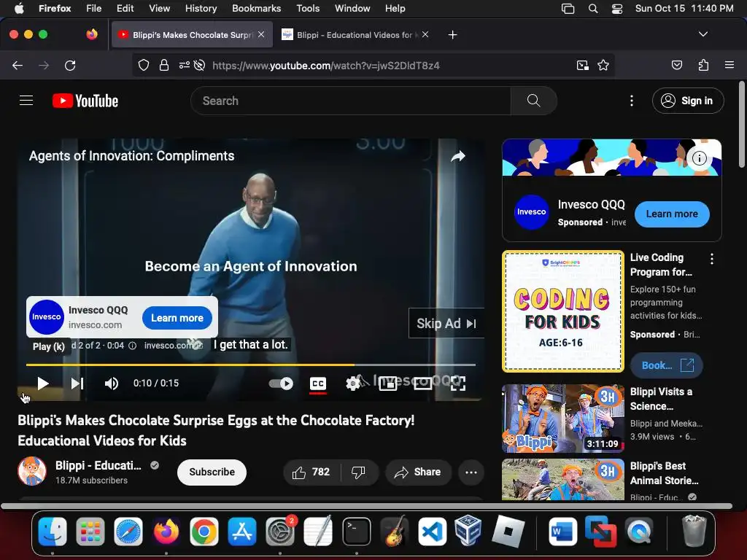Viewport: 747px width, 560px height.
Task: Subscribe to the Blippi channel
Action: point(212,472)
